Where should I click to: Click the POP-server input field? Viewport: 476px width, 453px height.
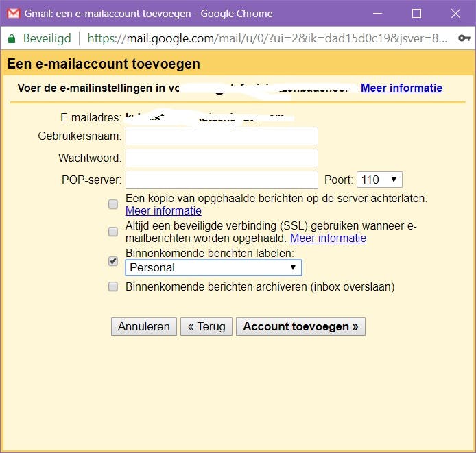tap(222, 180)
